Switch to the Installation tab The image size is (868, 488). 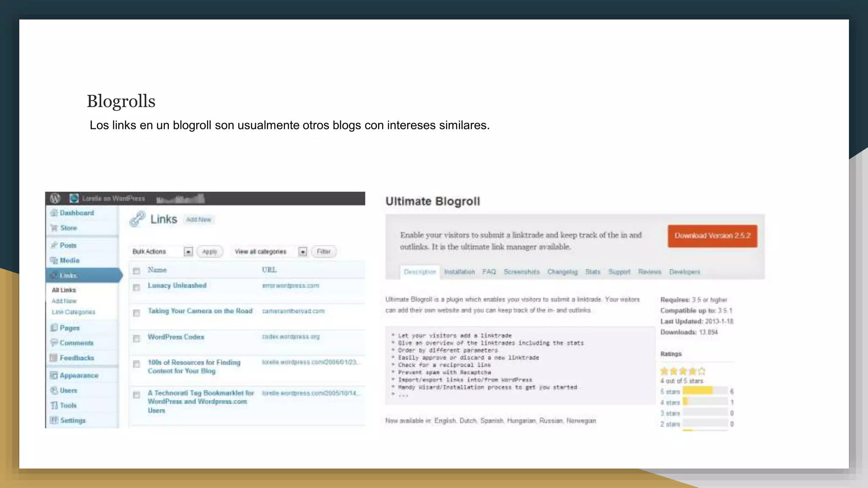[x=459, y=272]
